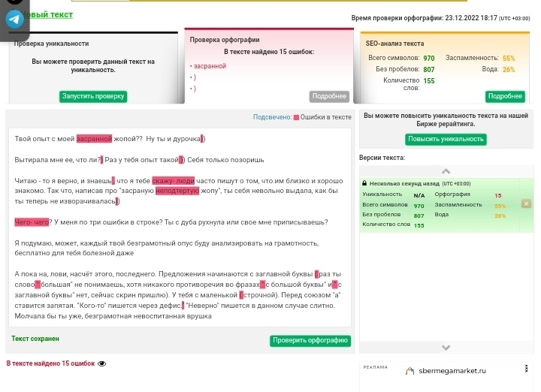Select the 'SEO-анализ текста' panel header
This screenshot has height=392, width=541.
(394, 44)
